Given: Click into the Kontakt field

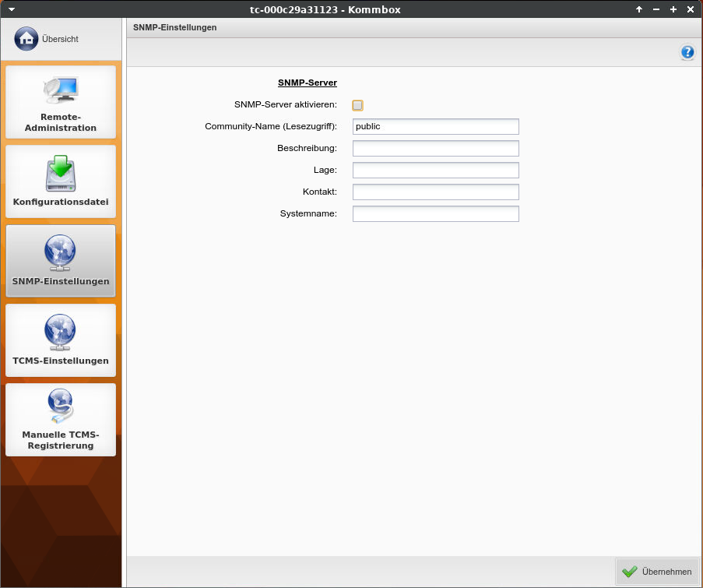Looking at the screenshot, I should pos(436,192).
